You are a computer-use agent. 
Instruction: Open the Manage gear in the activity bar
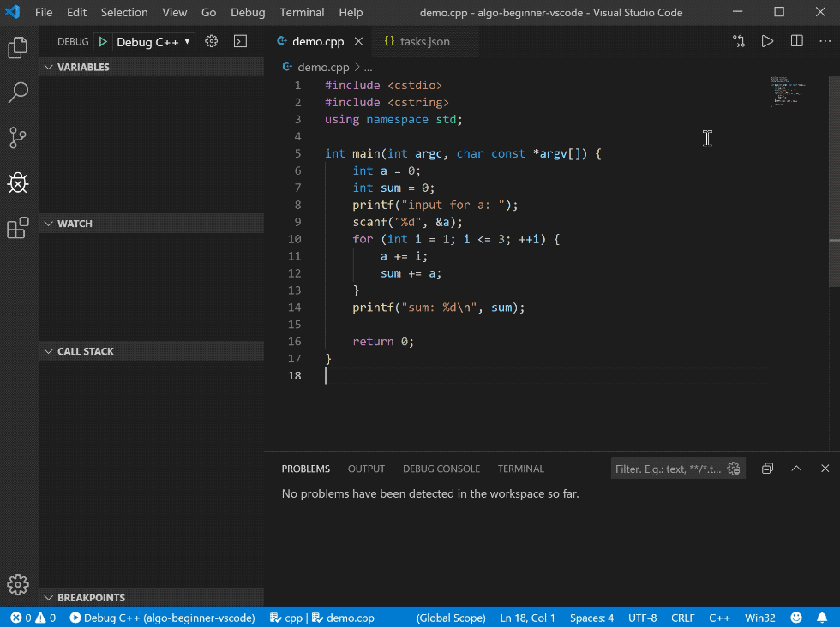[x=18, y=584]
